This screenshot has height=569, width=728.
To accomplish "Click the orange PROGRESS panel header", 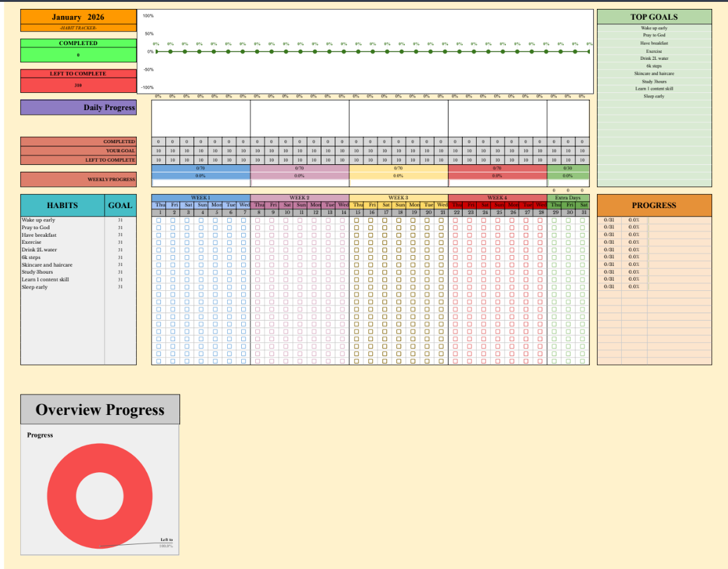I will [654, 206].
